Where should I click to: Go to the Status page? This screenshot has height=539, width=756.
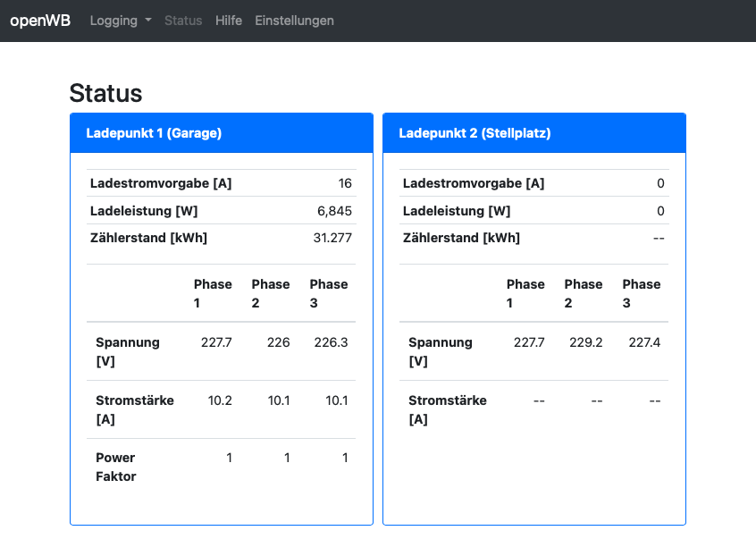click(183, 21)
